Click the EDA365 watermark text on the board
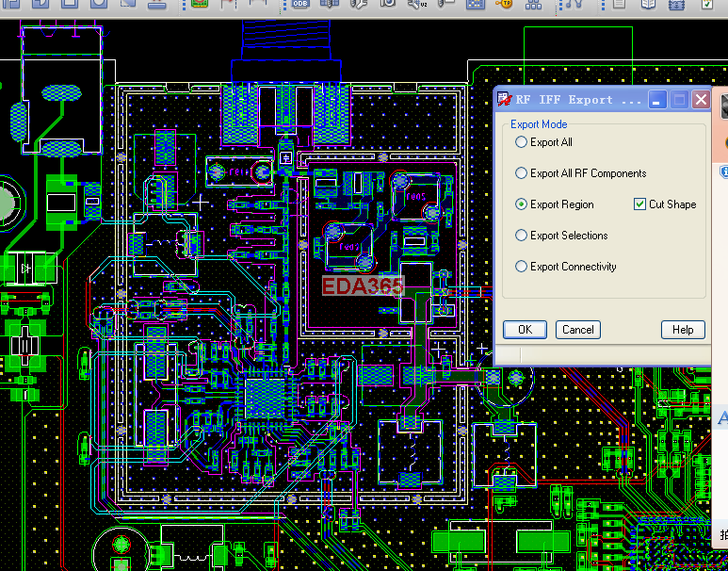This screenshot has width=728, height=571. [363, 286]
